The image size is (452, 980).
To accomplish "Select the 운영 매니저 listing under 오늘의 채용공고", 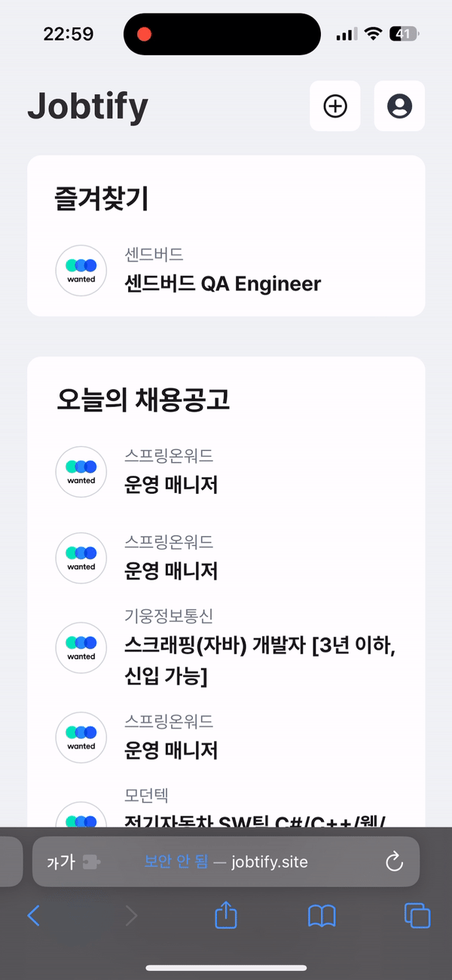I will click(171, 485).
